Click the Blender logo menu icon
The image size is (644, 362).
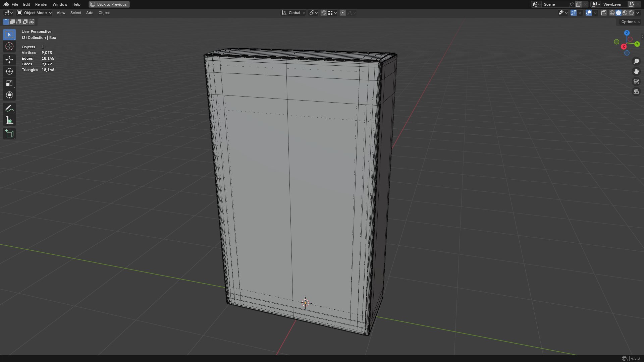pyautogui.click(x=6, y=4)
